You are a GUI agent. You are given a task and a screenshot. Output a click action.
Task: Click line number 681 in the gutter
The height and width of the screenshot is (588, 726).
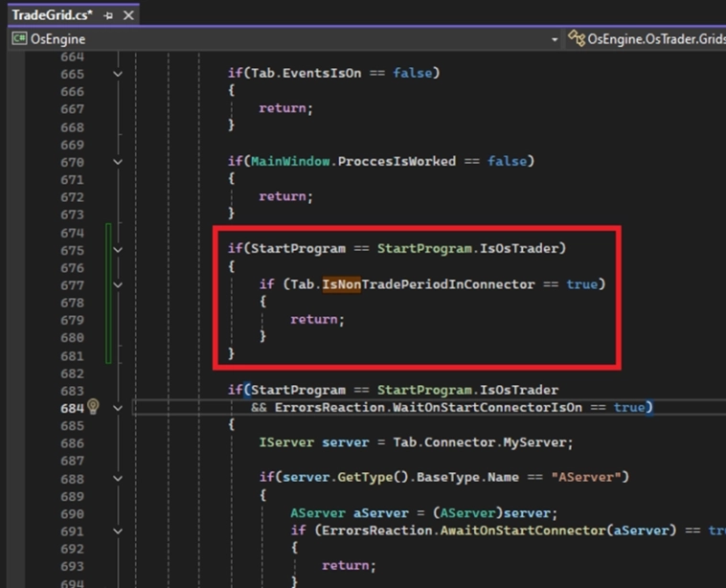click(72, 355)
